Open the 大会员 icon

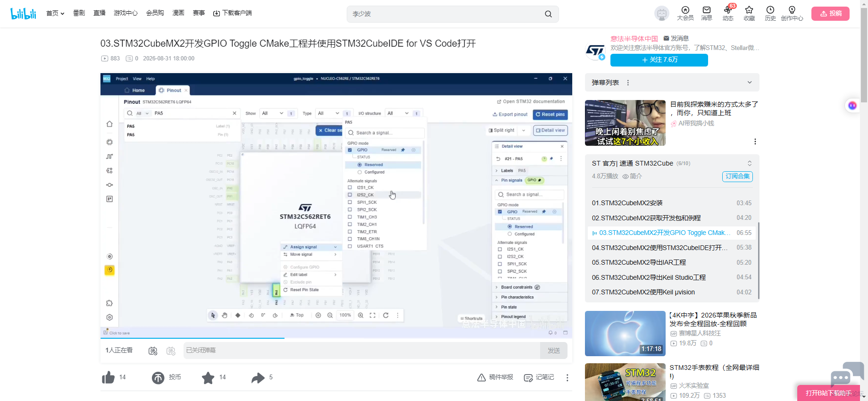(685, 13)
